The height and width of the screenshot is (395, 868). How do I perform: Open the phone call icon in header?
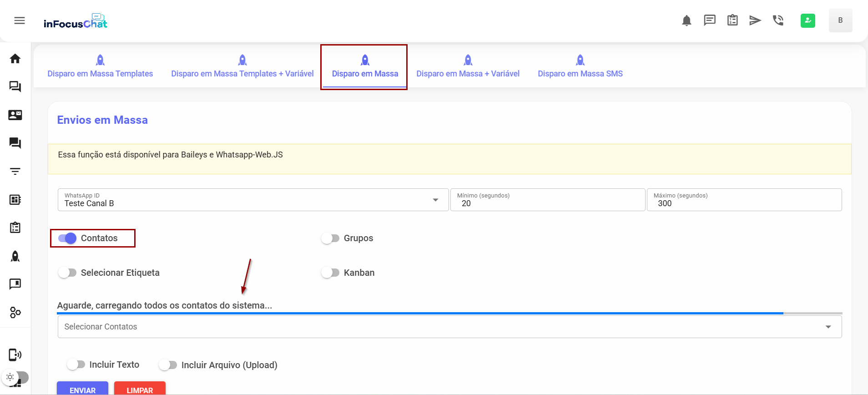coord(778,20)
